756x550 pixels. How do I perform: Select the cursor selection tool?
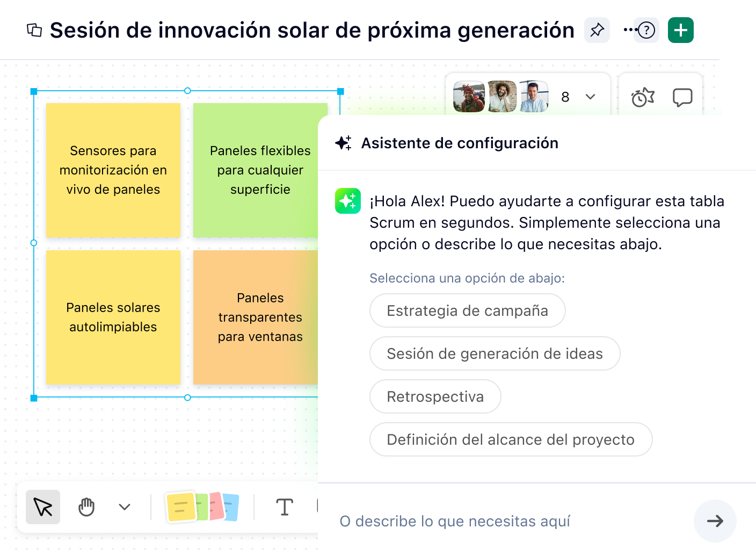42,507
